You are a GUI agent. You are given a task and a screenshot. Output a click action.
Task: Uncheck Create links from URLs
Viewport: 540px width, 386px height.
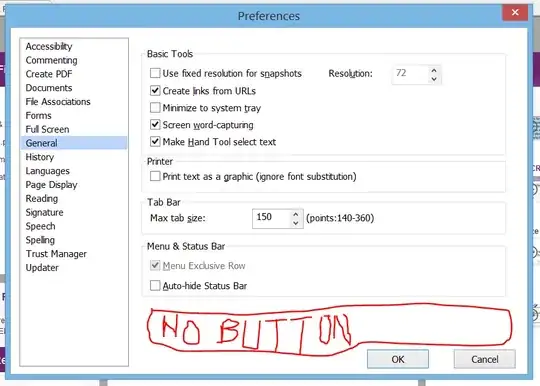click(x=155, y=91)
